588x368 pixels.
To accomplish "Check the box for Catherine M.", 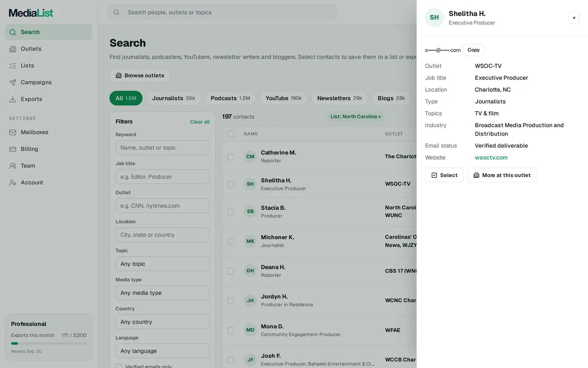I will coord(231,157).
